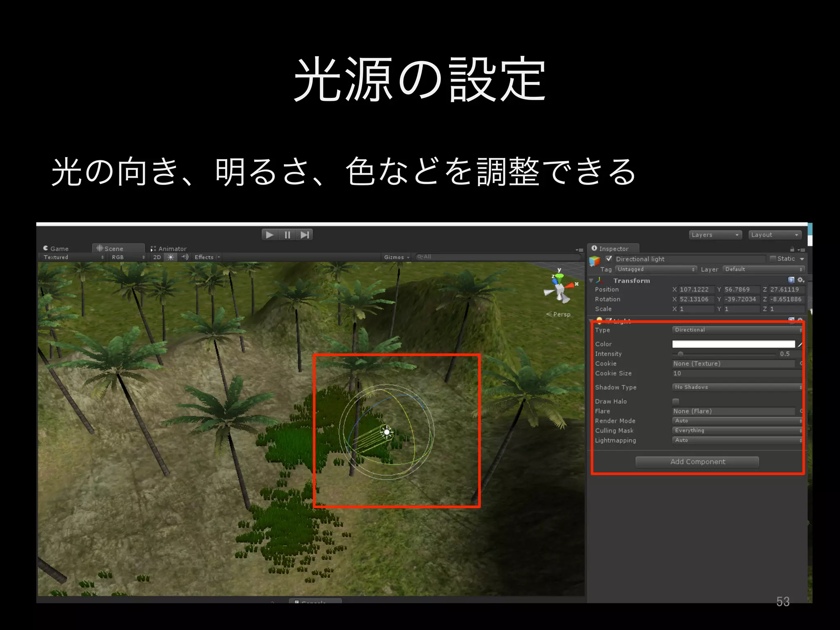Open the Transform component gear menu
The height and width of the screenshot is (630, 840).
click(x=800, y=280)
